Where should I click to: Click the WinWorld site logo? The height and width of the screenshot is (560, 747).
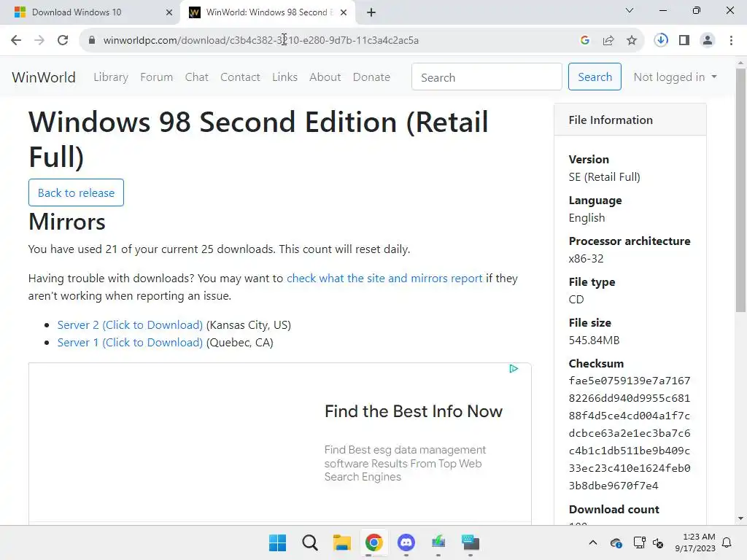coord(44,77)
